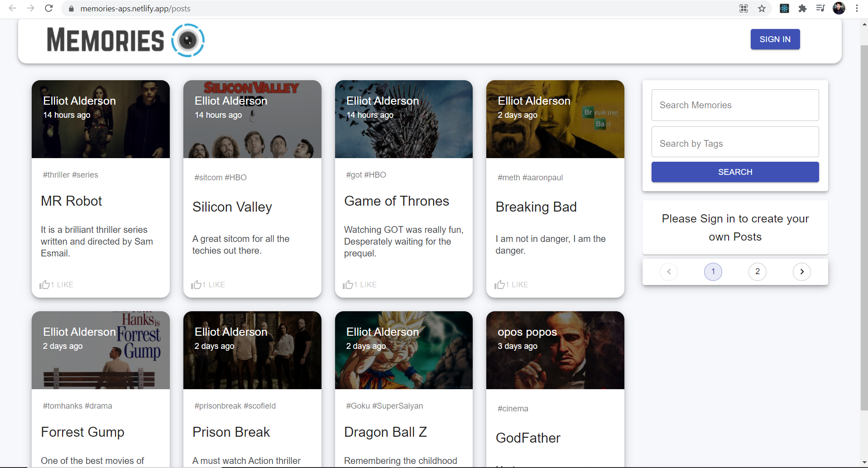
Task: Click the page vertical scrollbar
Action: click(864, 227)
